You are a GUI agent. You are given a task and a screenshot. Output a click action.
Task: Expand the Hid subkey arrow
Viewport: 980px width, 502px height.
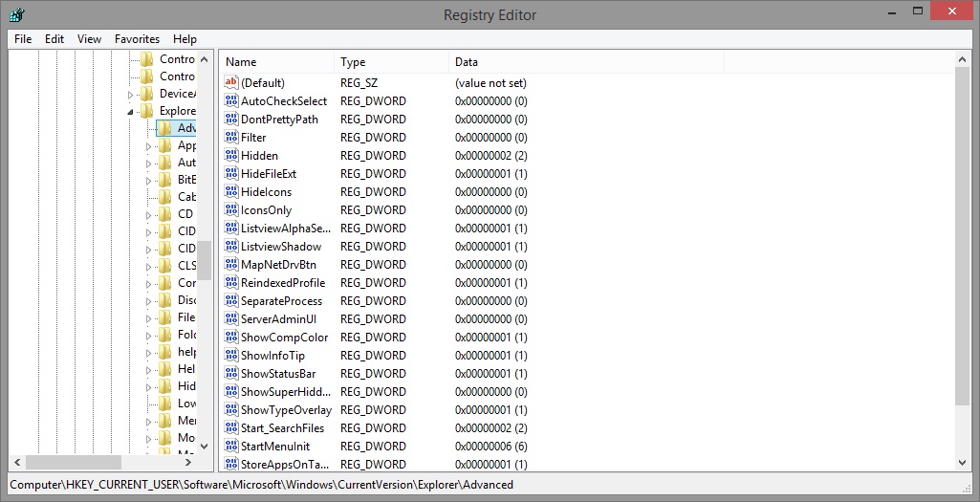[149, 386]
